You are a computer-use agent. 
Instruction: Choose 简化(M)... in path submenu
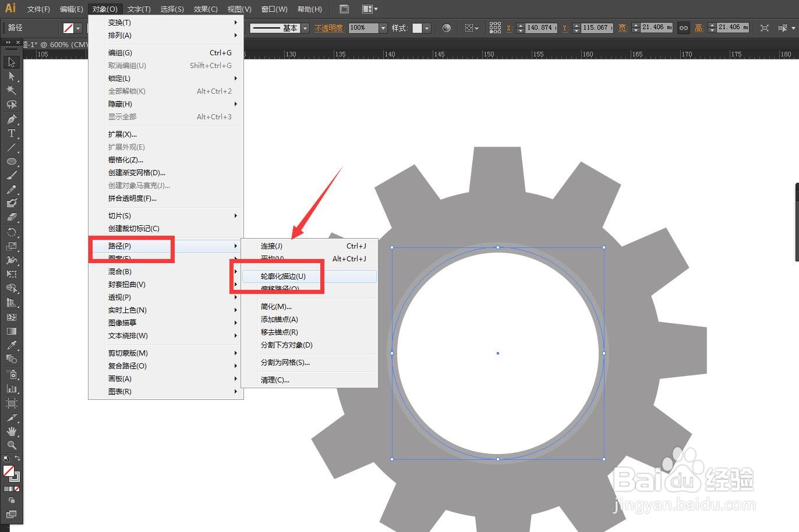(310, 306)
